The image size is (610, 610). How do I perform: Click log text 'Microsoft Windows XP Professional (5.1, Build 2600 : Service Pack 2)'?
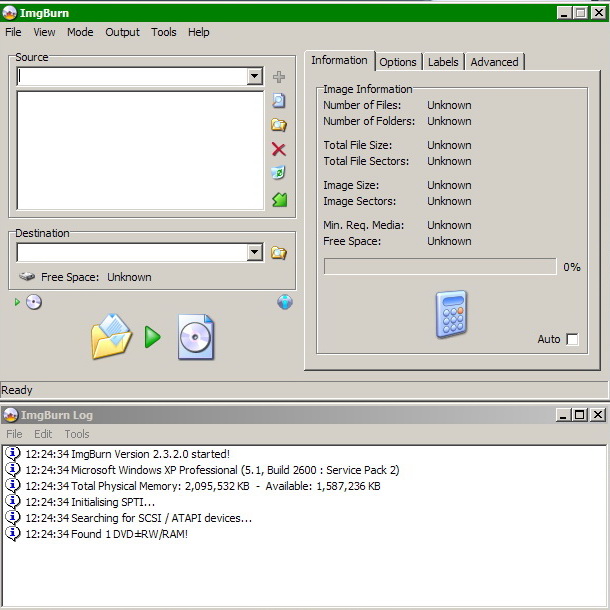tap(235, 470)
